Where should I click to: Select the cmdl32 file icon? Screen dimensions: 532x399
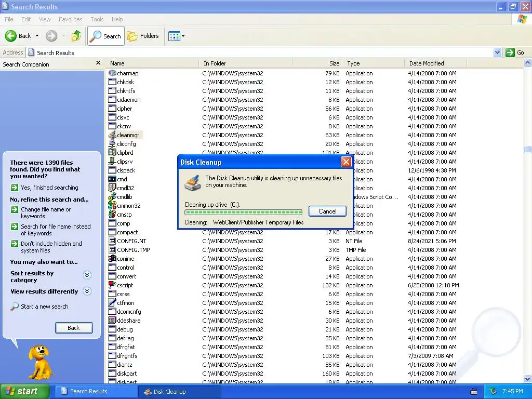(x=112, y=188)
